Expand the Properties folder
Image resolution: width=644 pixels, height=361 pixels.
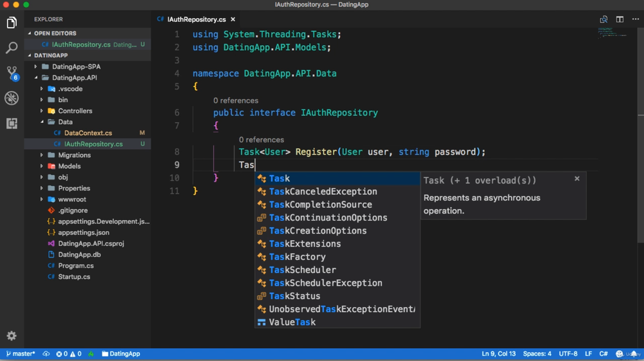click(88, 189)
